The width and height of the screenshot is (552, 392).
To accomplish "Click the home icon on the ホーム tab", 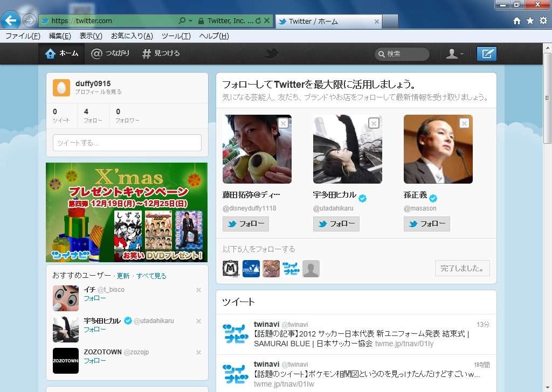I will [49, 53].
